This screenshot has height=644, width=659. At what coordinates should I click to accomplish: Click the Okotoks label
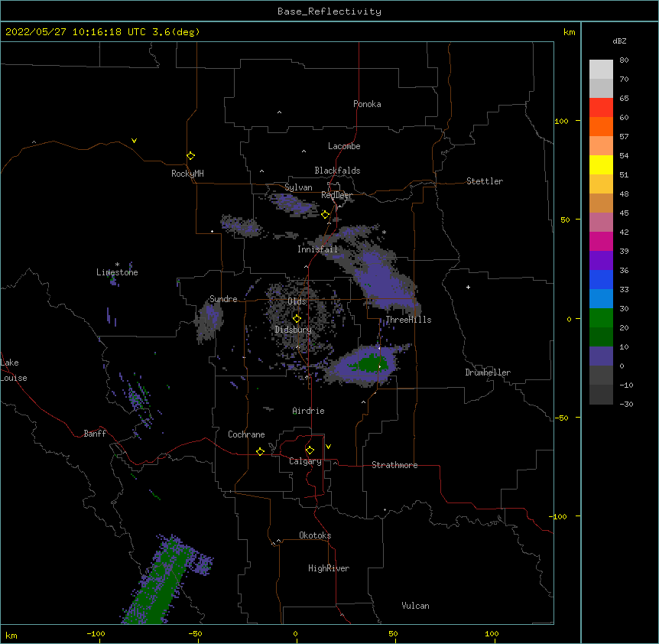(x=315, y=535)
